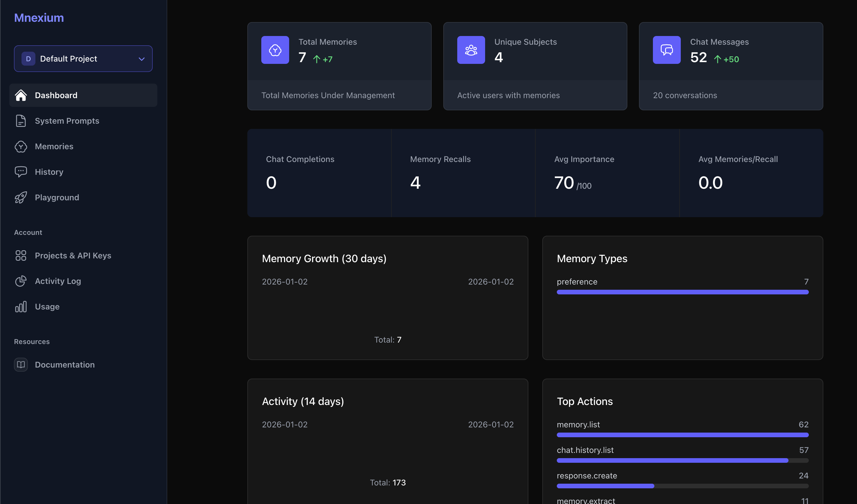Click the brain icon on Total Memories card

(275, 50)
